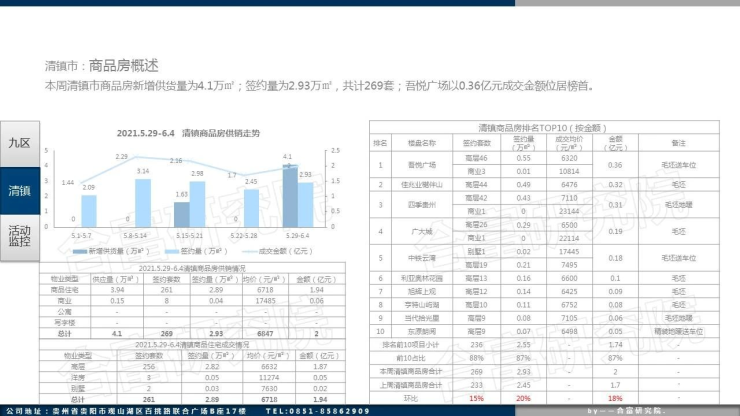Click the 亨特山屿湖 project name cell

pyautogui.click(x=422, y=305)
